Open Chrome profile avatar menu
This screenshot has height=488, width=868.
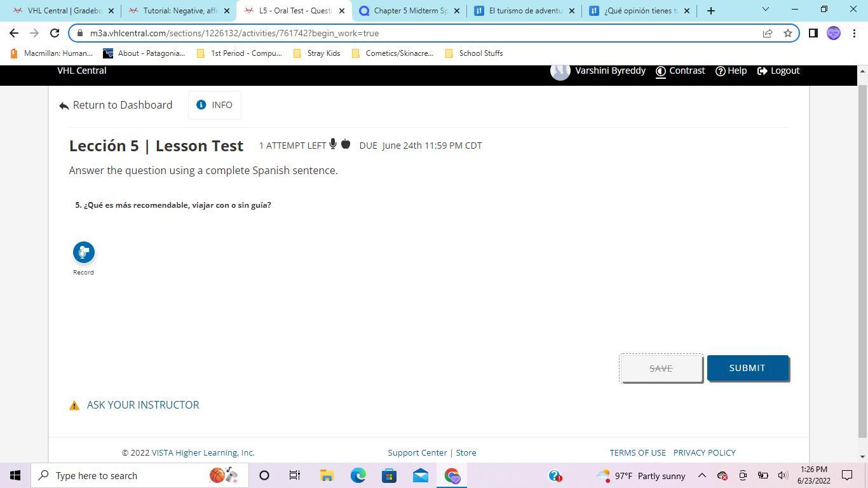click(x=834, y=33)
